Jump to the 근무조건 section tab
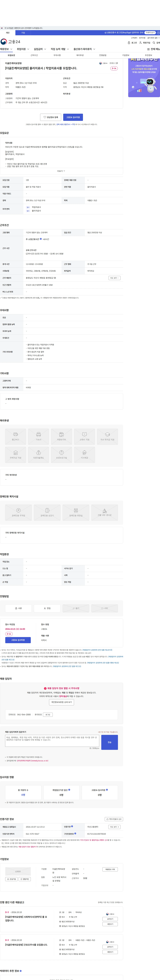The width and height of the screenshot is (160, 980). 34,55
